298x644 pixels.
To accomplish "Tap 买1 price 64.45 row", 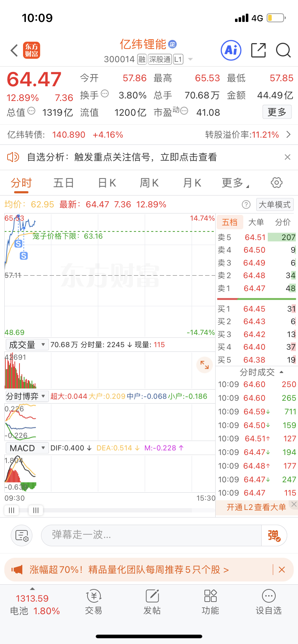I will [257, 309].
